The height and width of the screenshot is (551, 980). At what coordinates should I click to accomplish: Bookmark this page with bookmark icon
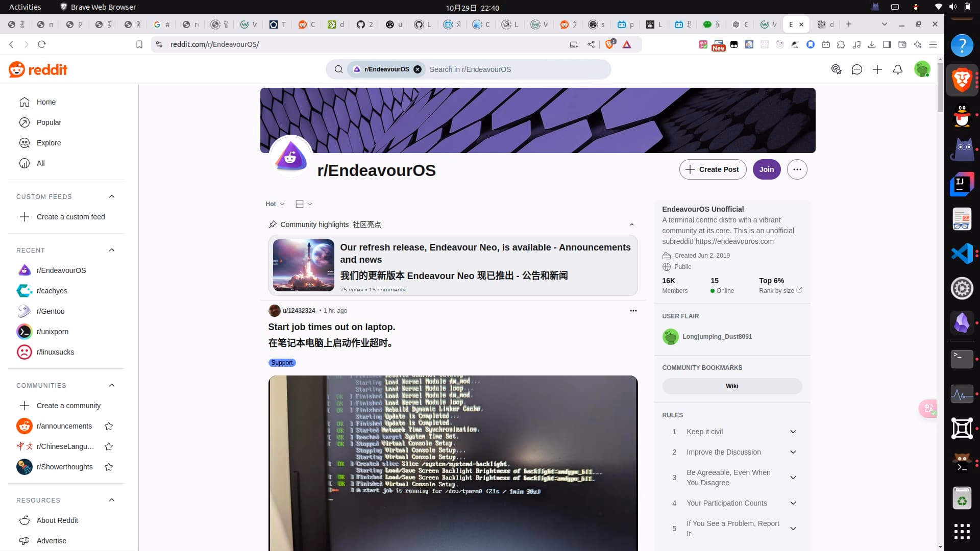(x=139, y=44)
